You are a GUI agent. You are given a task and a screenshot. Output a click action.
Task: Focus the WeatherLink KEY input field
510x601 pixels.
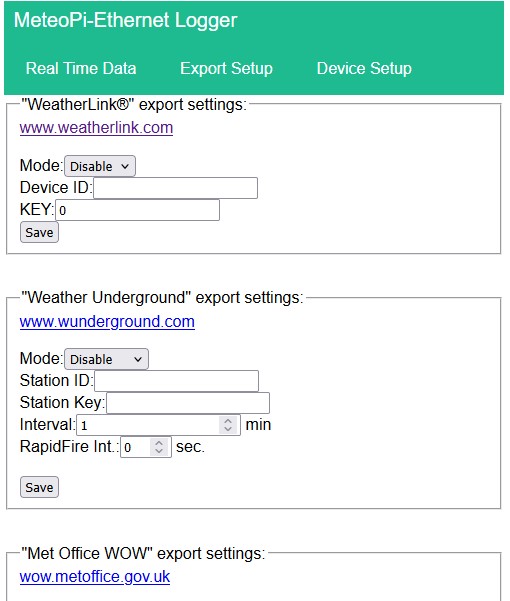tap(138, 210)
